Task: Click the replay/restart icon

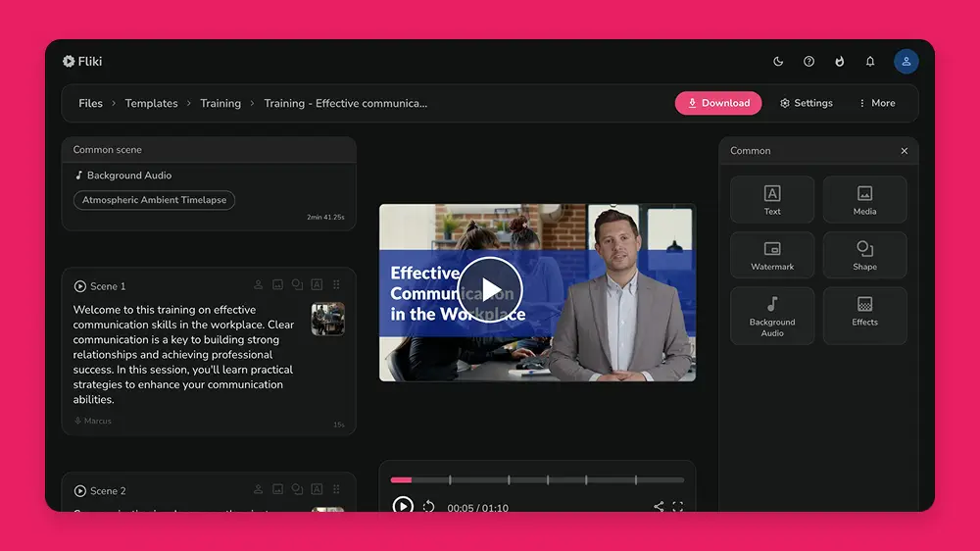Action: 429,506
